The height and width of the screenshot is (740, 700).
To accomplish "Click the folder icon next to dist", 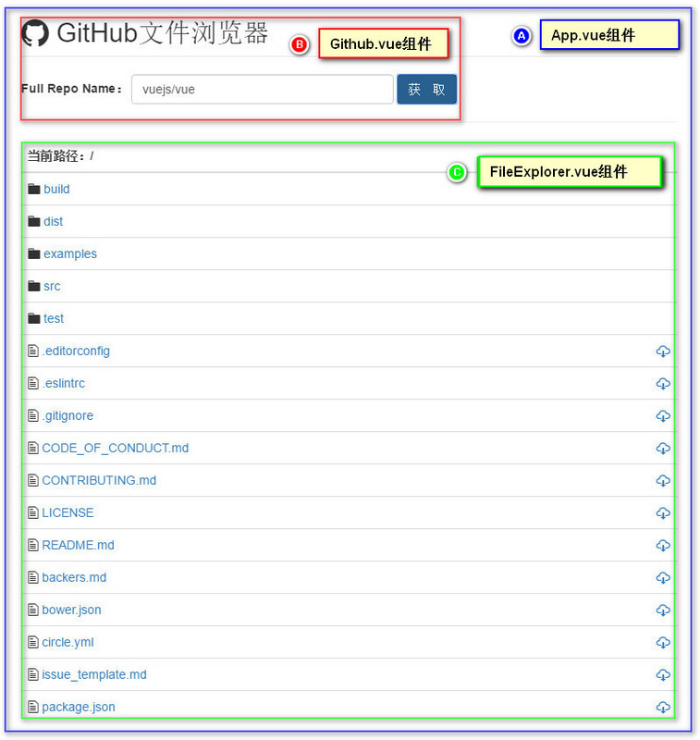I will [x=34, y=221].
